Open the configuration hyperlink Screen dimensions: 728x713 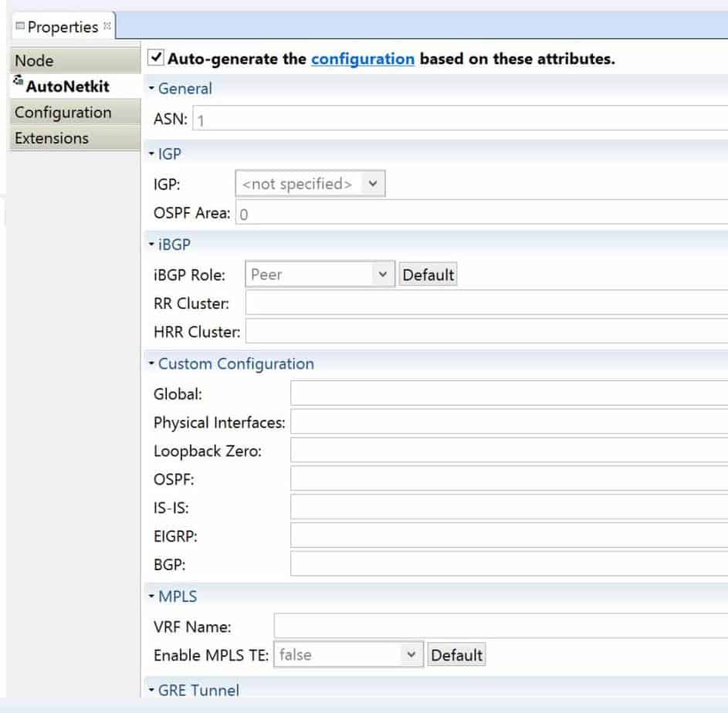click(x=363, y=59)
